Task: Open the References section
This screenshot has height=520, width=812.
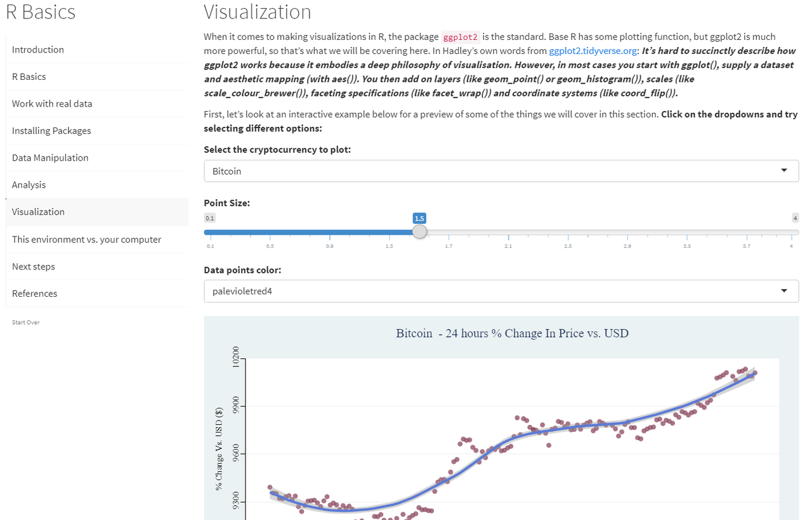Action: (x=96, y=294)
